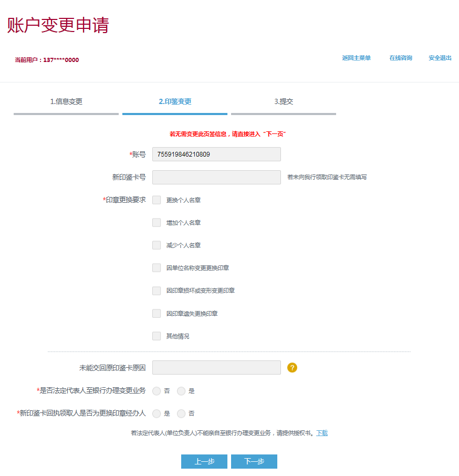Choose 否 for 新印鉴卡回执领取人 question
This screenshot has width=459, height=476.
pos(181,413)
